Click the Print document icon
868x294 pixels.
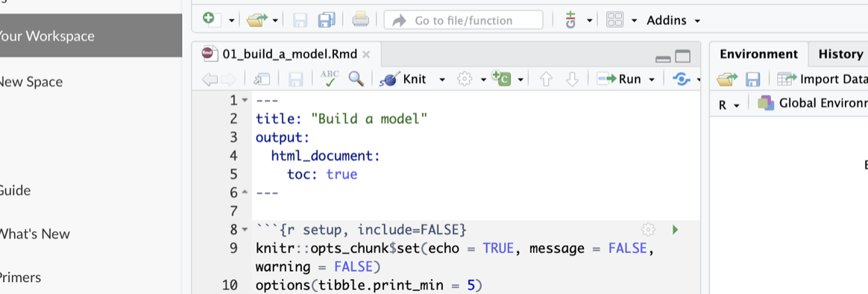(360, 20)
